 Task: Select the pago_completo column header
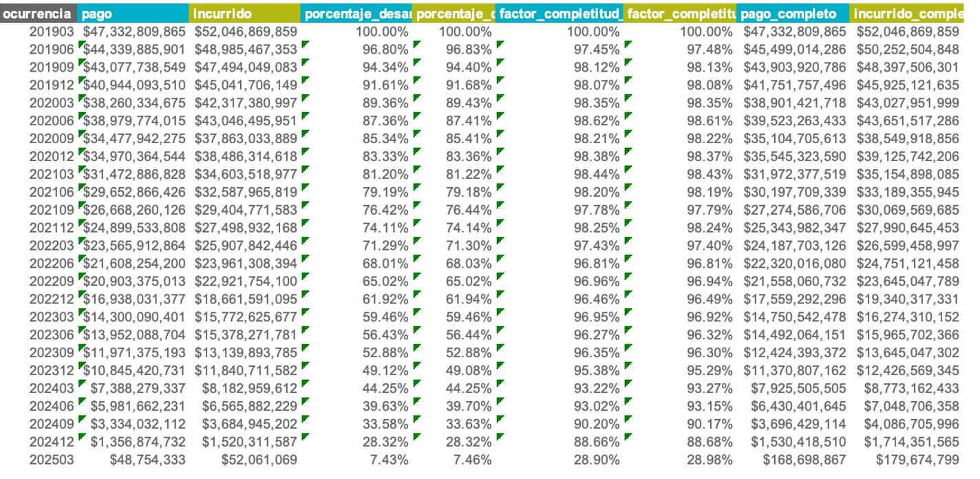792,14
